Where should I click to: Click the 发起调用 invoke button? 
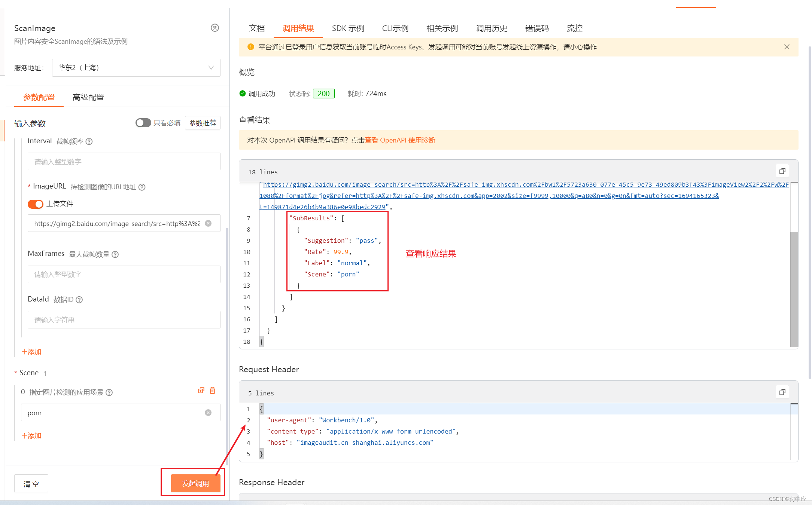[197, 483]
